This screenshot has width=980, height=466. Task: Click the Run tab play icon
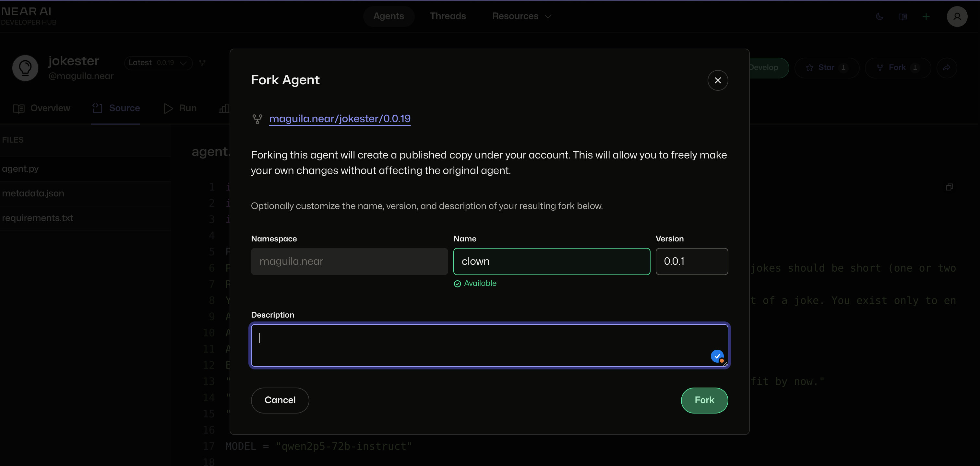pos(168,108)
